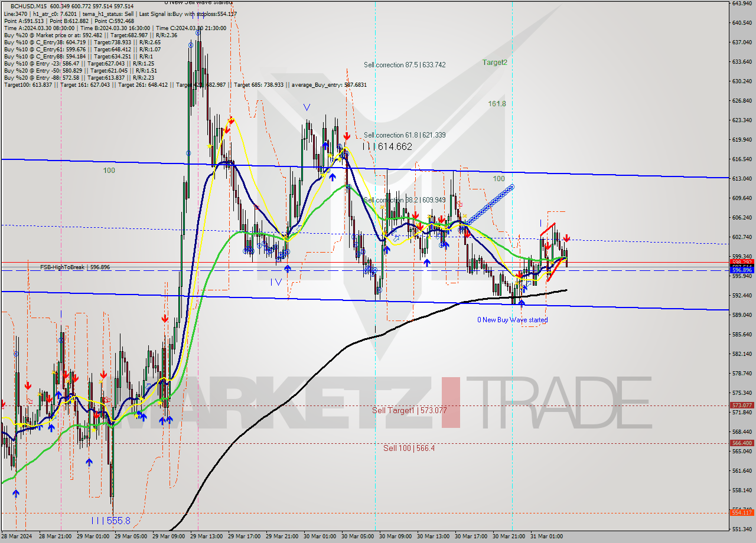This screenshot has height=543, width=756.
Task: Click the '31 Mar 01:00' time axis label
Action: [x=546, y=537]
